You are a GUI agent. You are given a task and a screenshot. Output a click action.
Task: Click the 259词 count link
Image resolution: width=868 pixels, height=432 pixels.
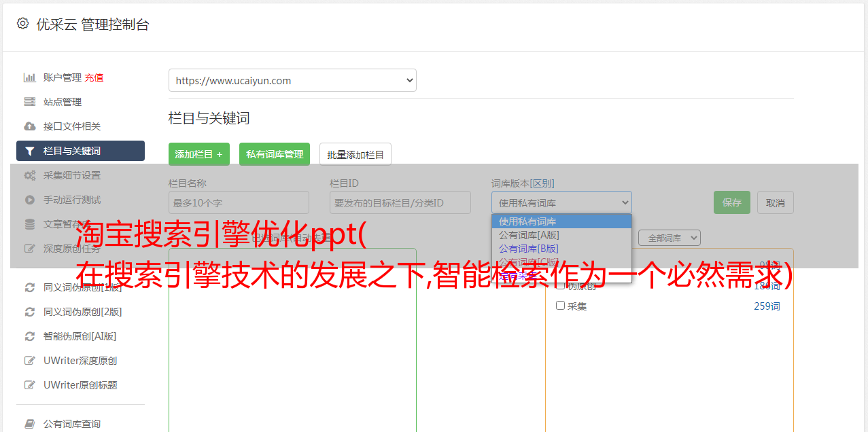767,306
